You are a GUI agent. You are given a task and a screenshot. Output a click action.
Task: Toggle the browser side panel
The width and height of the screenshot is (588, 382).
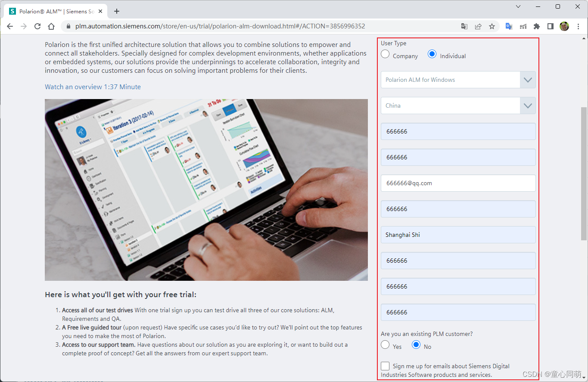550,26
